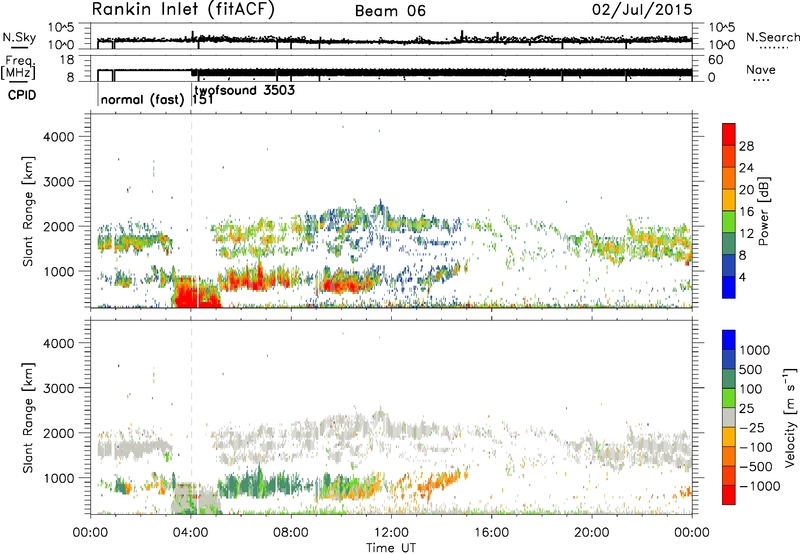The image size is (800, 554).
Task: Click the "Rankin Inlet (fitACF)" title
Action: 183,9
